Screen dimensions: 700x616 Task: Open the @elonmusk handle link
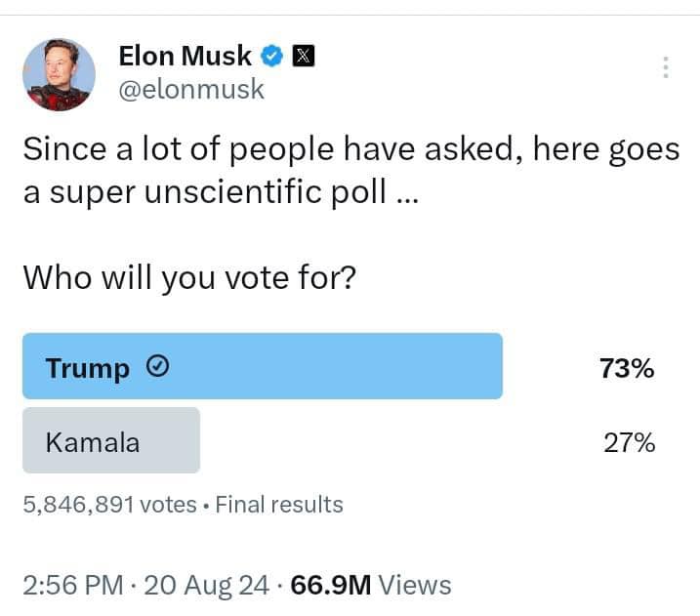tap(191, 89)
